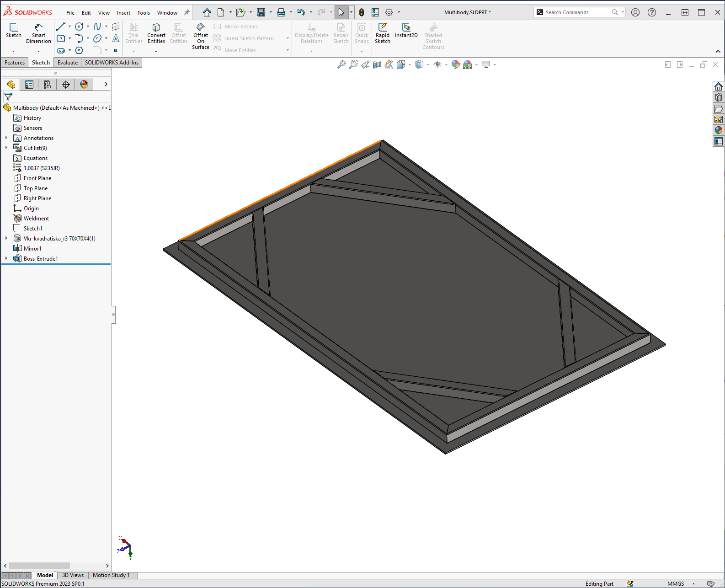
Task: Open the Insert menu
Action: pyautogui.click(x=123, y=13)
